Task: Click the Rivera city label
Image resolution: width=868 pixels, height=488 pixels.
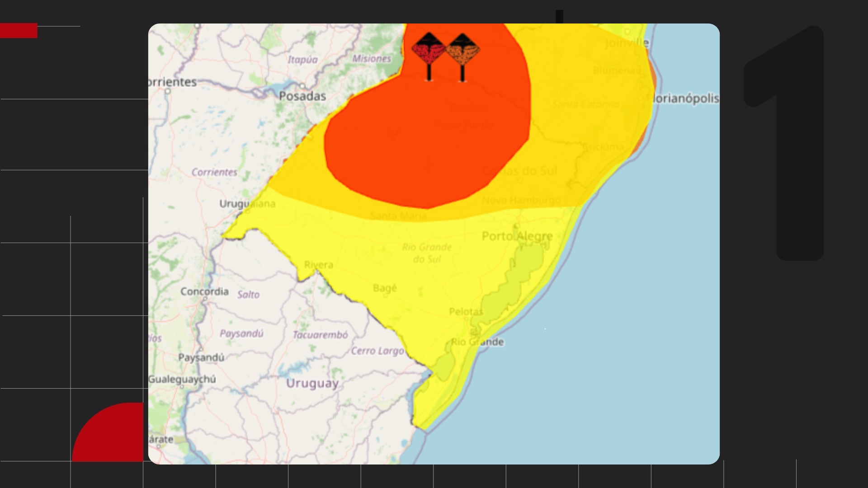Action: 319,265
